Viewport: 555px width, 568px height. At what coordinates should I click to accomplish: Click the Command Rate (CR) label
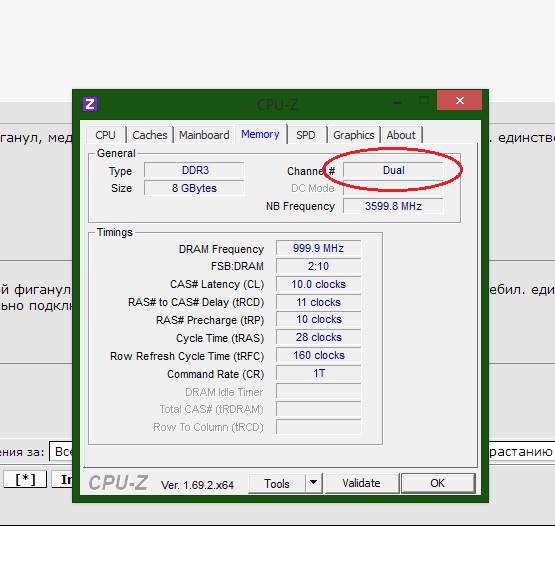click(x=216, y=374)
